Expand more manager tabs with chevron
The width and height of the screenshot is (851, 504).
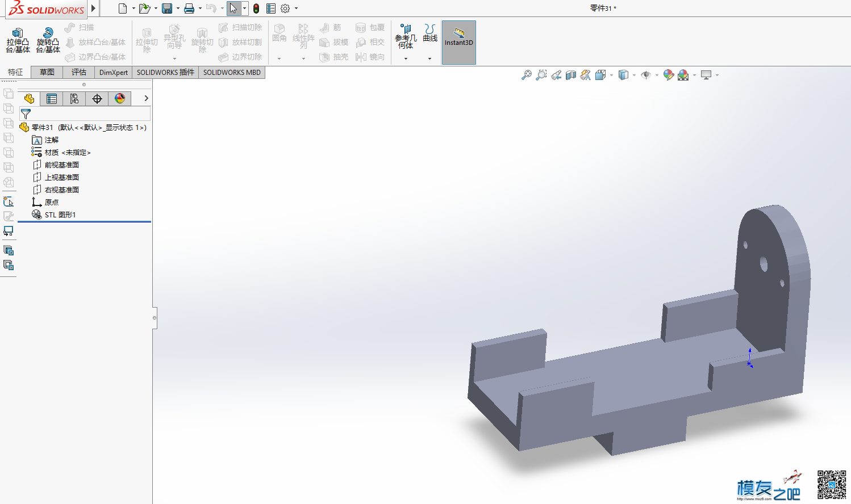(x=146, y=98)
